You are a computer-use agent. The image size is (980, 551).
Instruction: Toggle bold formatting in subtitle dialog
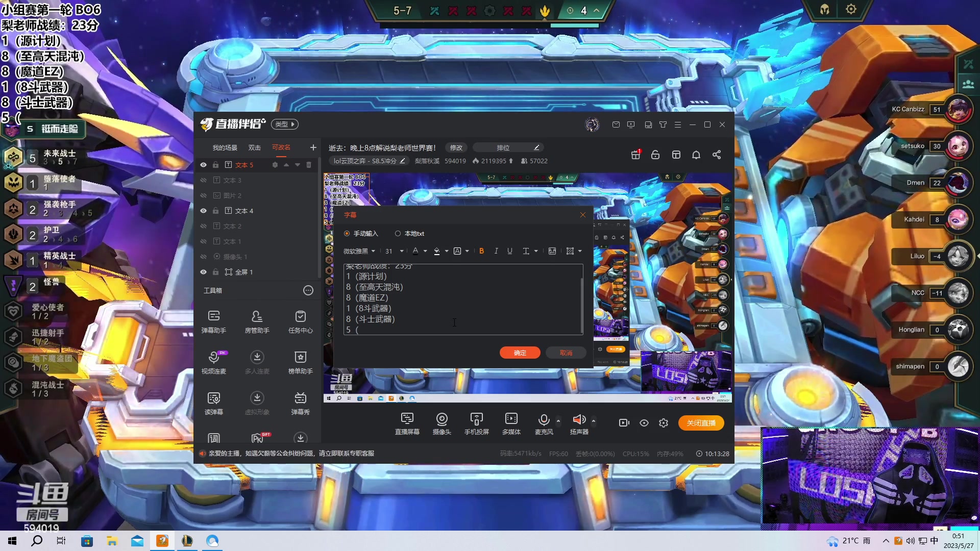(x=481, y=251)
